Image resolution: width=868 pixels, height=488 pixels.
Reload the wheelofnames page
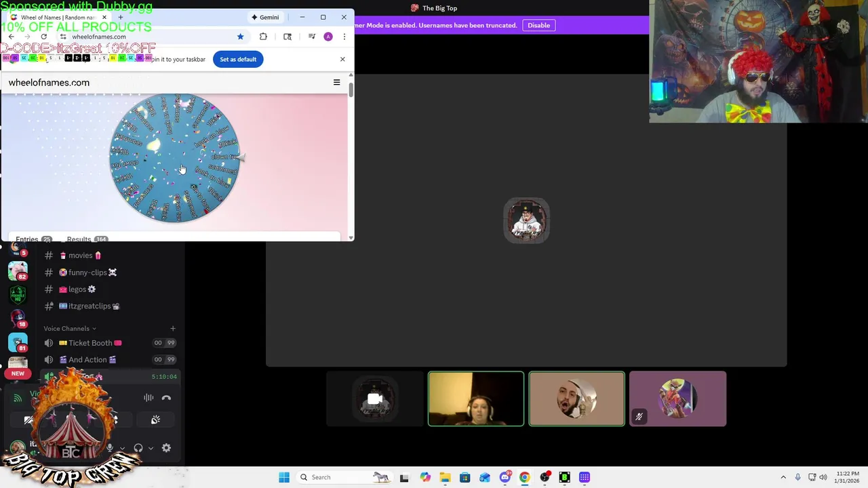(44, 37)
